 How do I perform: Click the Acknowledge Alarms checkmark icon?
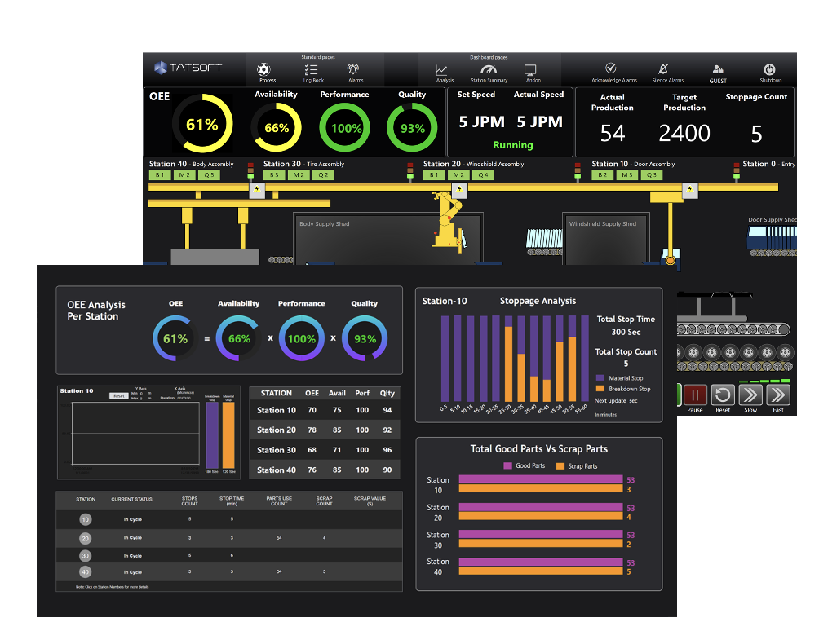[x=611, y=69]
